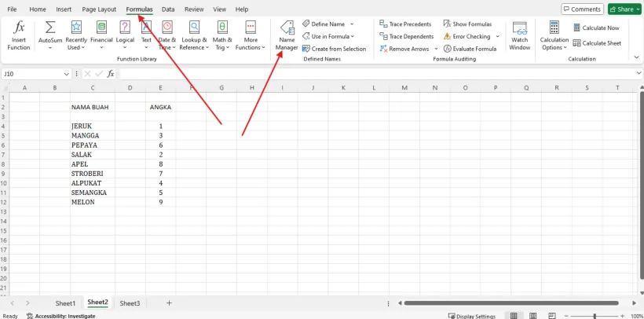Expand Error Checking dropdown arrow

pyautogui.click(x=497, y=36)
